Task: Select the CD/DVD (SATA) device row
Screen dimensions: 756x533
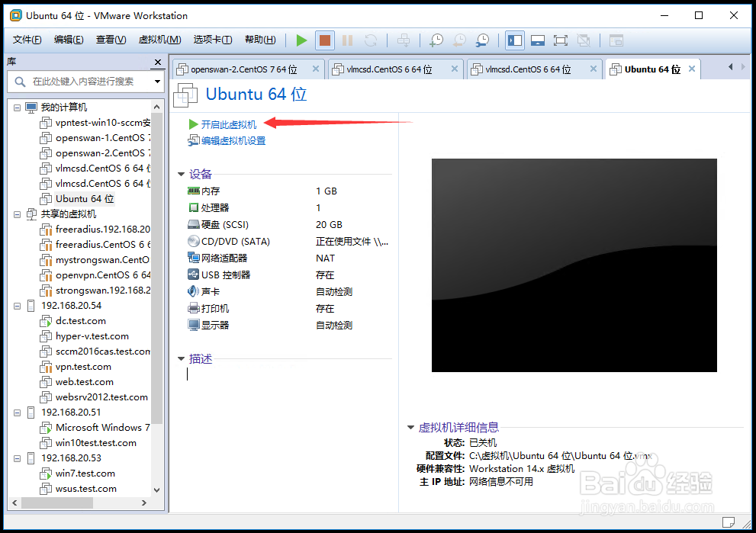Action: [288, 242]
